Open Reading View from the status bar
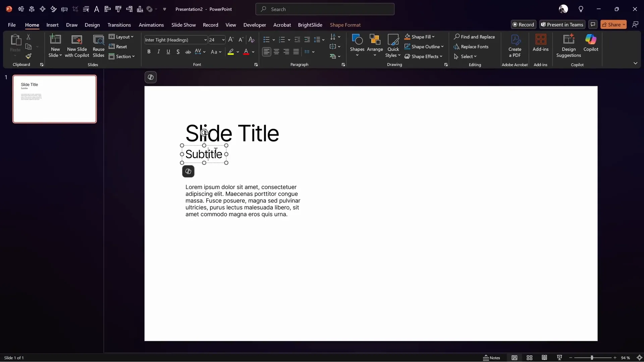The width and height of the screenshot is (644, 362). point(544,358)
